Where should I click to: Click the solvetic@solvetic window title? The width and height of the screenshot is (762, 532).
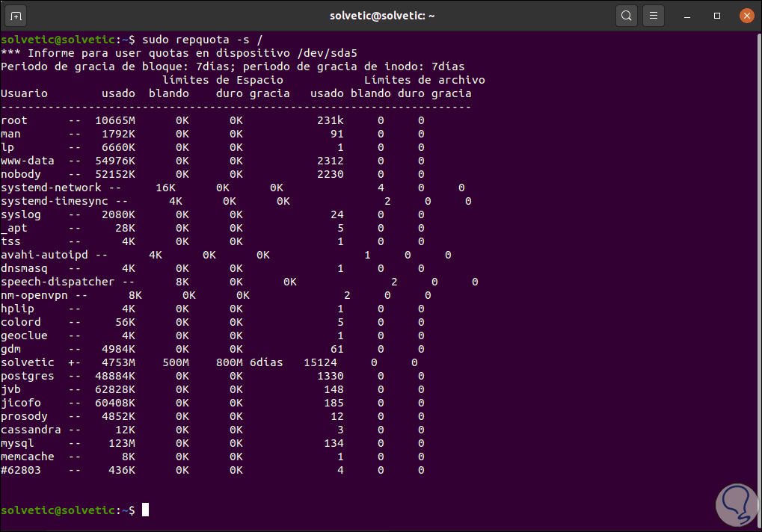point(382,16)
